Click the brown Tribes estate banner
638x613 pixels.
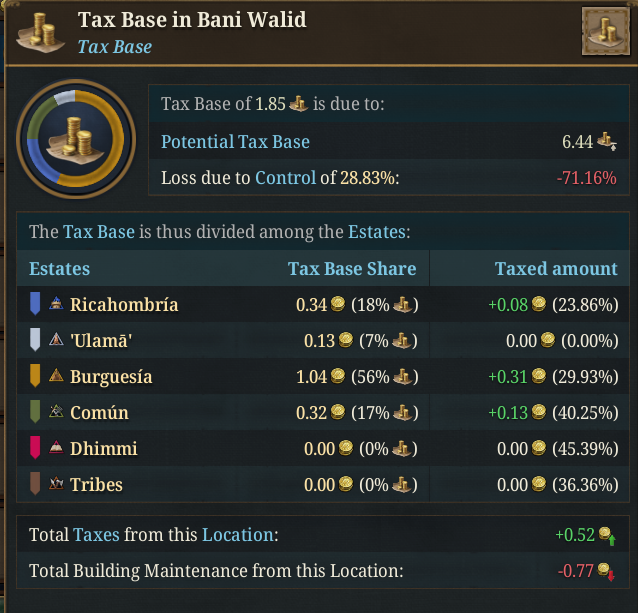pyautogui.click(x=35, y=485)
